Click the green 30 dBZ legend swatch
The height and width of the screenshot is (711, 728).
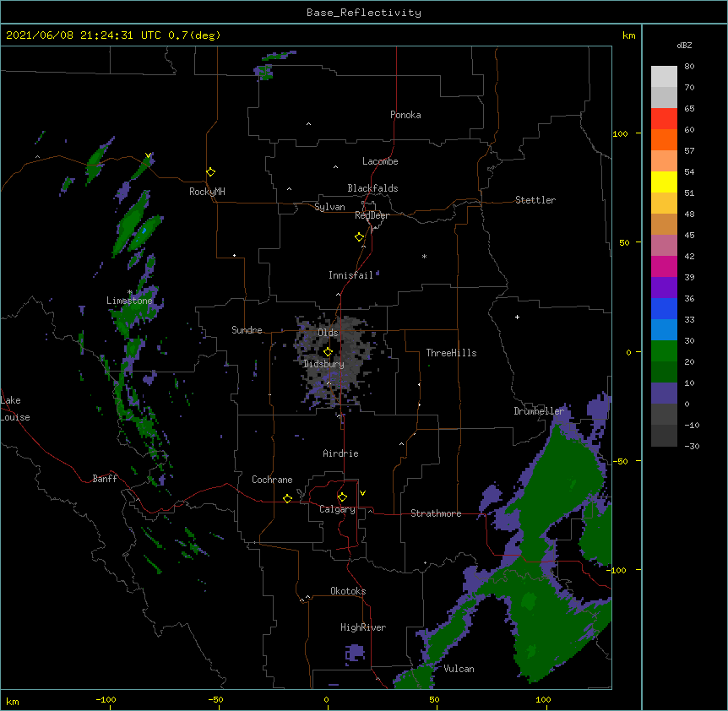click(664, 351)
